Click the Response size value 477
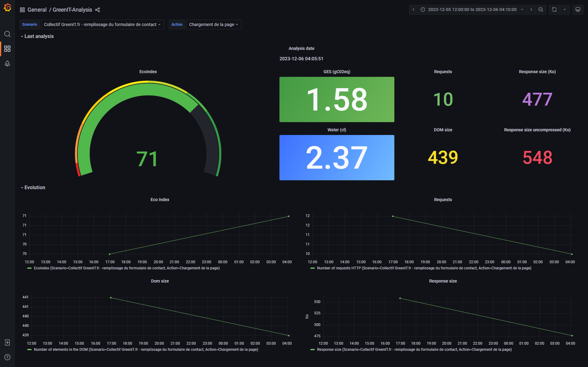The height and width of the screenshot is (367, 588). coord(537,99)
